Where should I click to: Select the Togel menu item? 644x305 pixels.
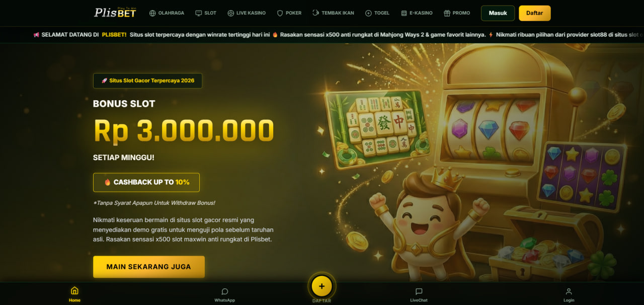tap(377, 13)
